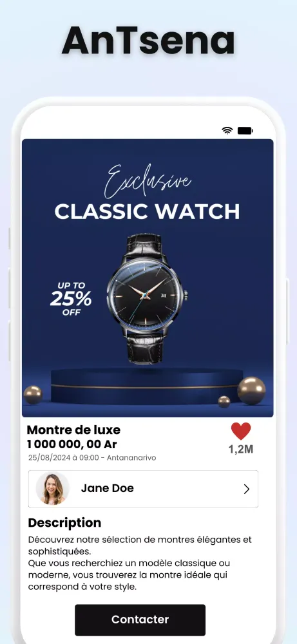Click the AnTsena app title

(x=148, y=40)
